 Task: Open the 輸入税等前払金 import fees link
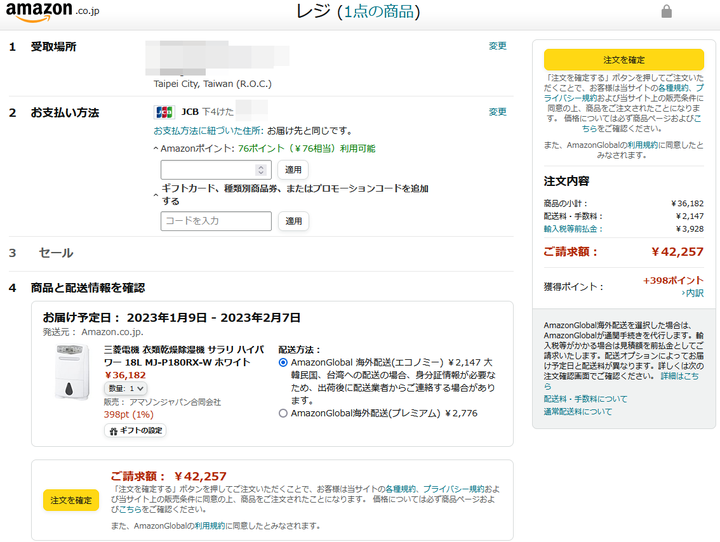pyautogui.click(x=573, y=229)
